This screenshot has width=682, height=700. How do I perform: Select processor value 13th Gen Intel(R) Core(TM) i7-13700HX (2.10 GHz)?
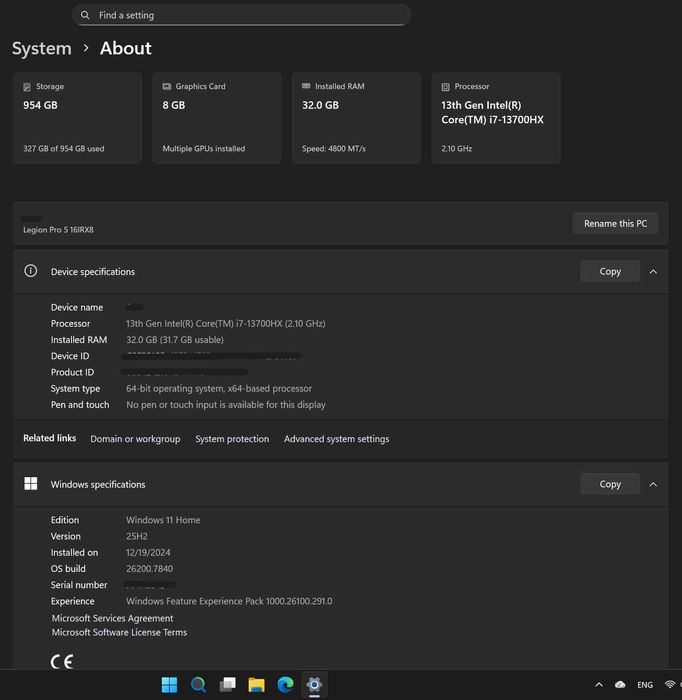coord(225,324)
